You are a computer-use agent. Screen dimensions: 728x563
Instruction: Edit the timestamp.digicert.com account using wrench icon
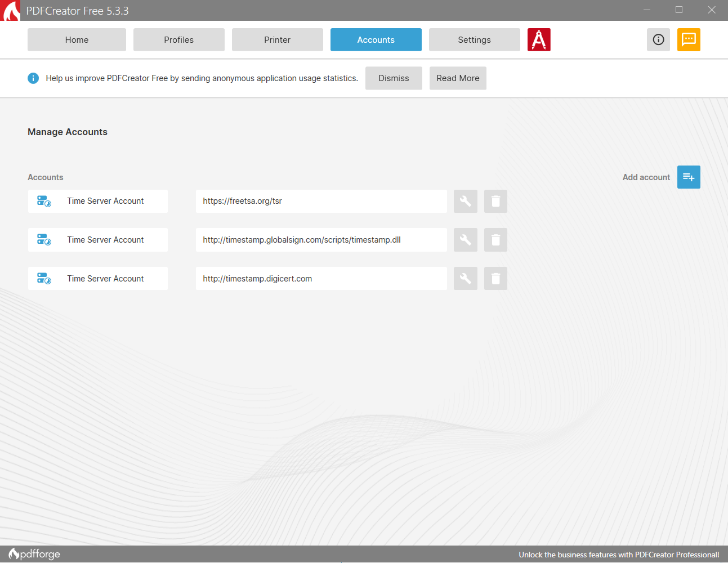coord(465,278)
